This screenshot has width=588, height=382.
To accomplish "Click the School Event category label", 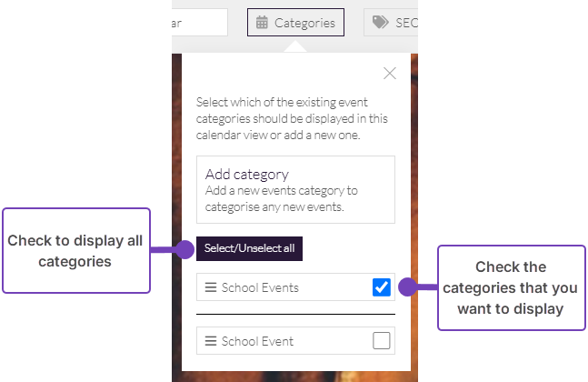I will [x=257, y=341].
